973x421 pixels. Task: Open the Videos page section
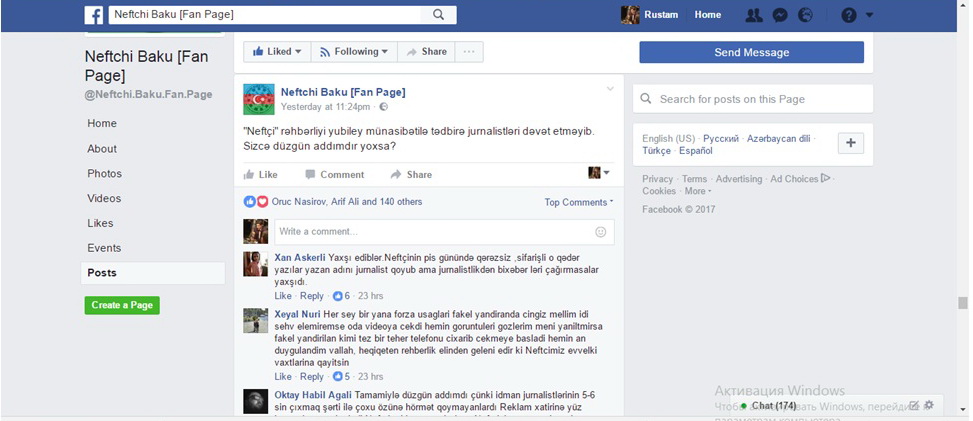click(104, 199)
